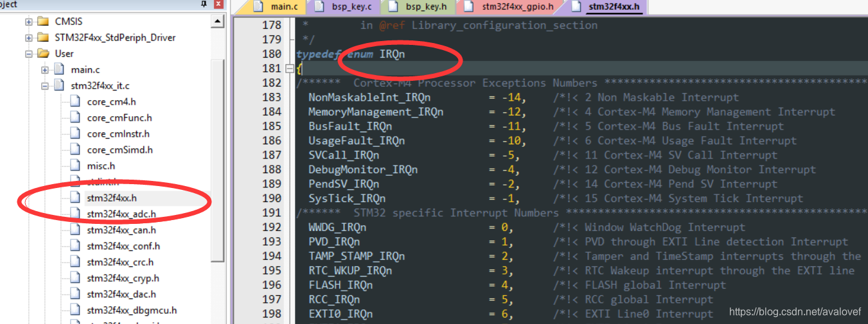Open core_cmFunc.h from project tree
This screenshot has width=868, height=324.
[x=120, y=118]
